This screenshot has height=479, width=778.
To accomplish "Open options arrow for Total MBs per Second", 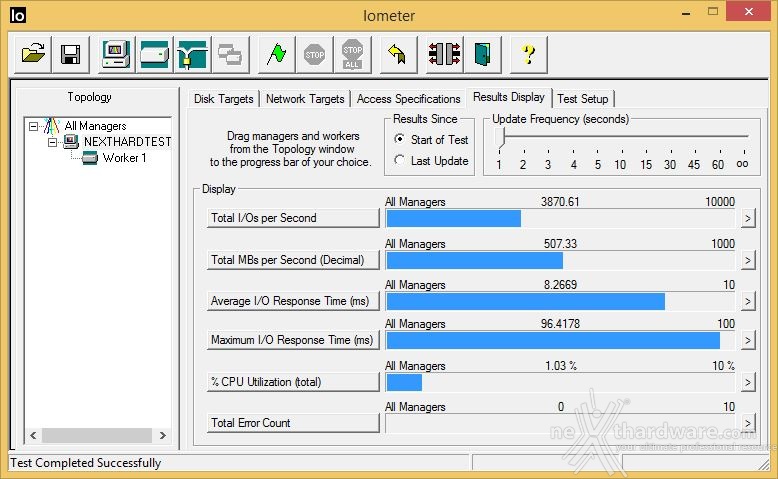I will 748,261.
